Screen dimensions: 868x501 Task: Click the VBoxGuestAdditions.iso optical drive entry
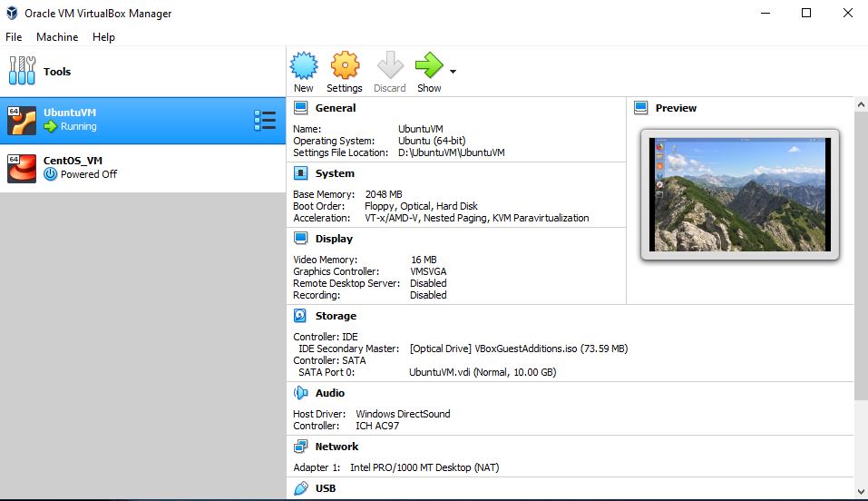point(519,349)
